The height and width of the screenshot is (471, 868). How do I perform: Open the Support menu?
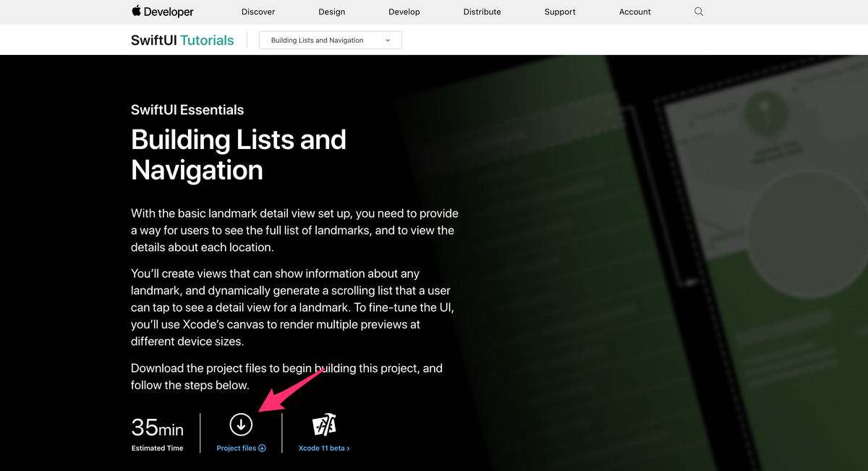pyautogui.click(x=561, y=12)
